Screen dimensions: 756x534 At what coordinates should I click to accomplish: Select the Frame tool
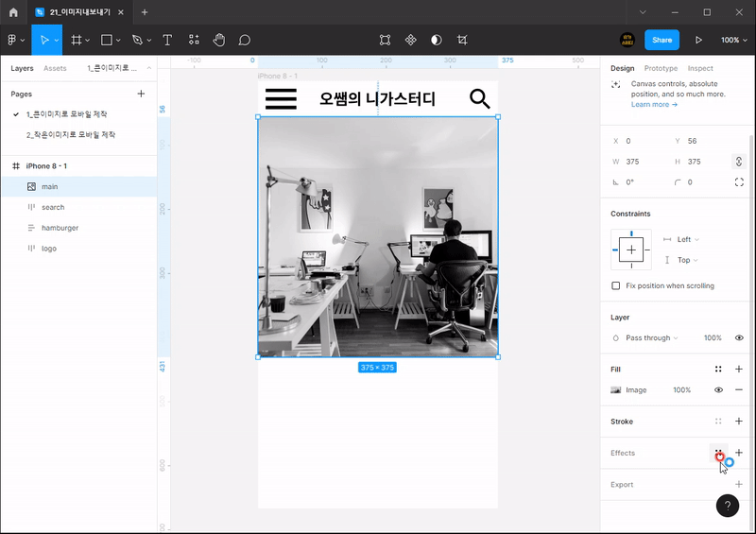(x=76, y=40)
